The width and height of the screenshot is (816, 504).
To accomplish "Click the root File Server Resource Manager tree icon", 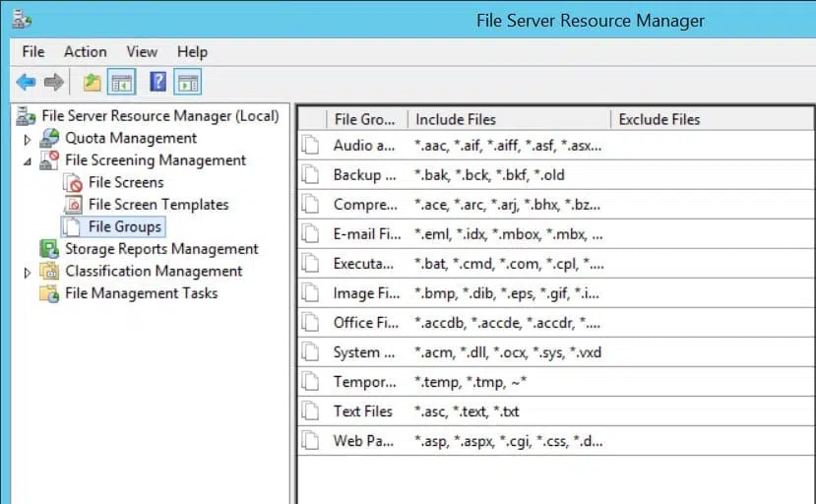I will [26, 115].
